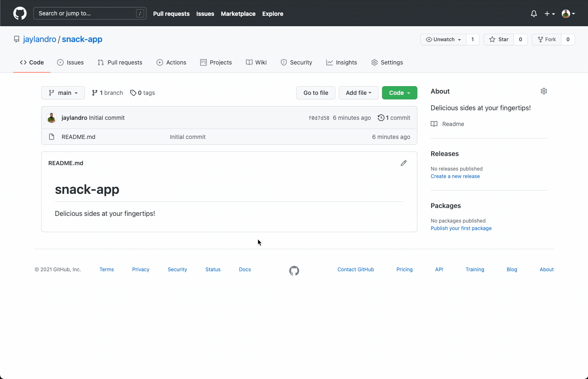The image size is (588, 379).
Task: Switch to the repository Security tab
Action: pos(296,62)
